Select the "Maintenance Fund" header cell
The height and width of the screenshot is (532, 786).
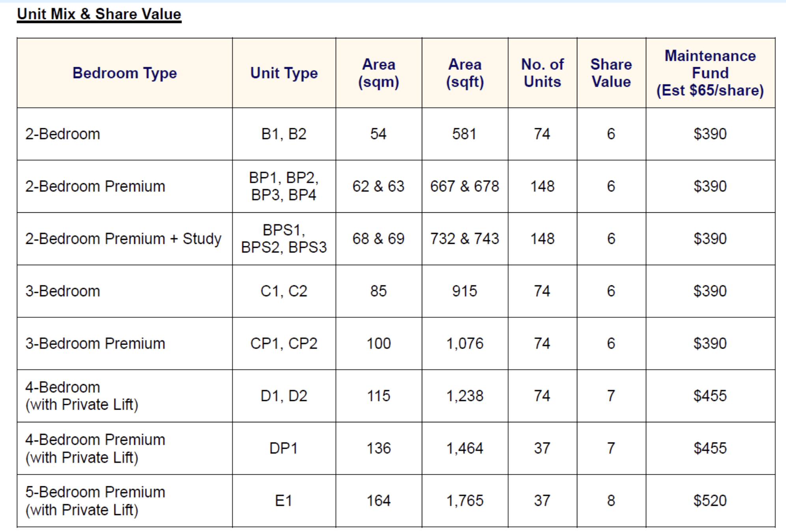710,73
